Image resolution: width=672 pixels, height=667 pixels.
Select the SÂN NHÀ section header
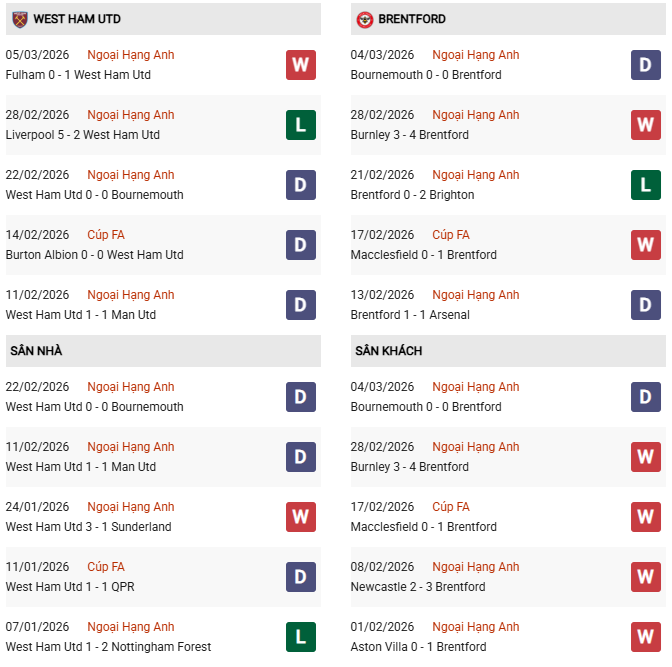tap(36, 351)
